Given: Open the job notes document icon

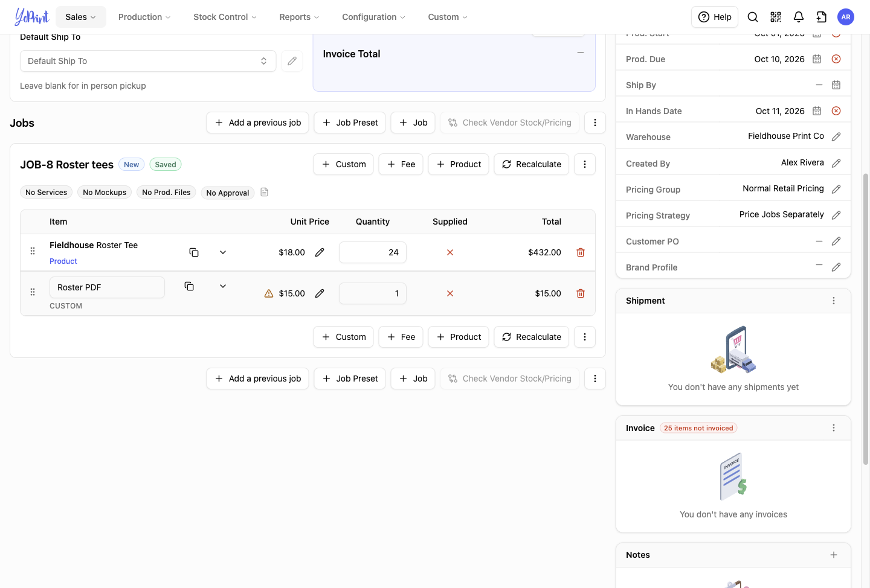Looking at the screenshot, I should [x=264, y=192].
